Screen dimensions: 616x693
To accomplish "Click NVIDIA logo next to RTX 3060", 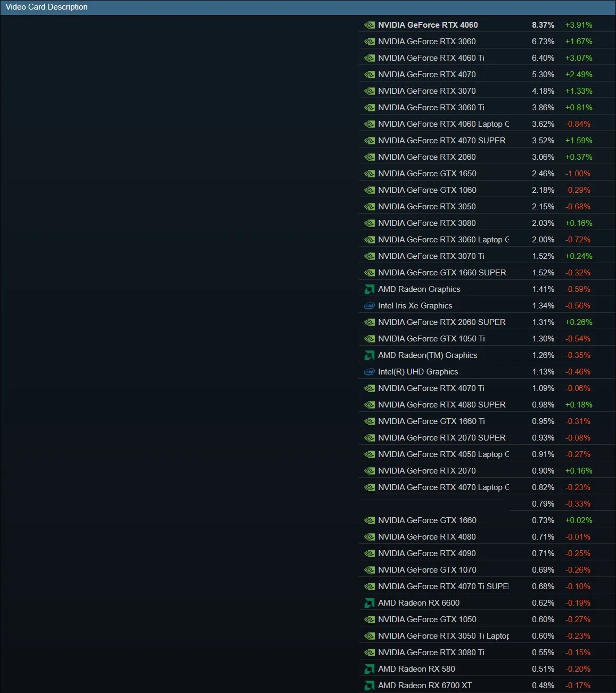I will (369, 42).
